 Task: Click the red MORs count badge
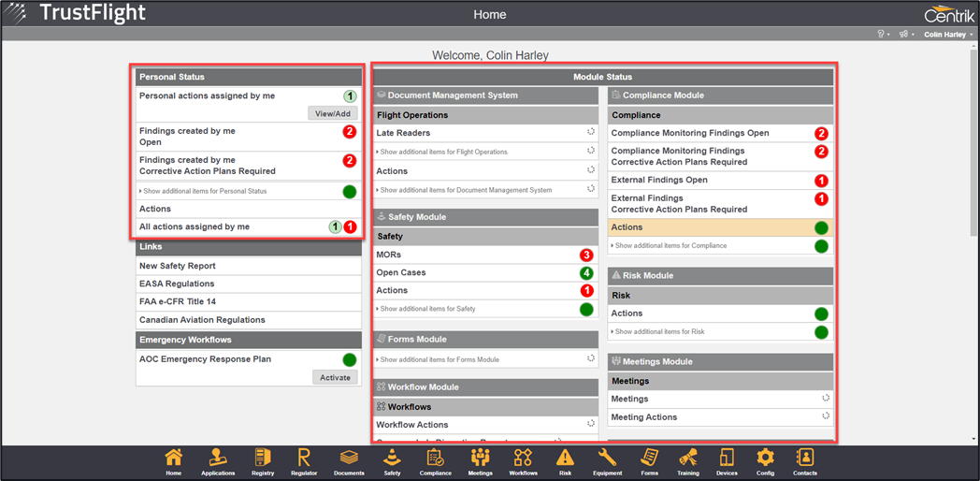pos(586,255)
